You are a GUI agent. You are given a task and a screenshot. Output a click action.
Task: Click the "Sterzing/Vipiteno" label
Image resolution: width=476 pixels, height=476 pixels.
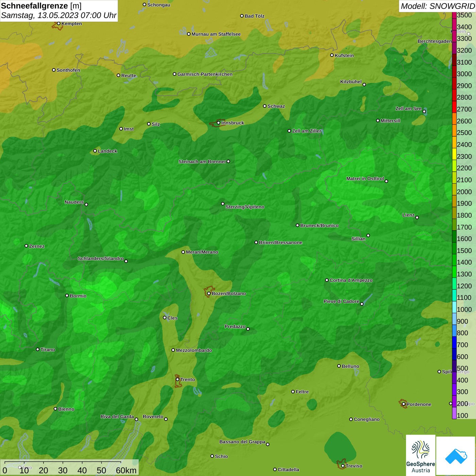pyautogui.click(x=245, y=207)
